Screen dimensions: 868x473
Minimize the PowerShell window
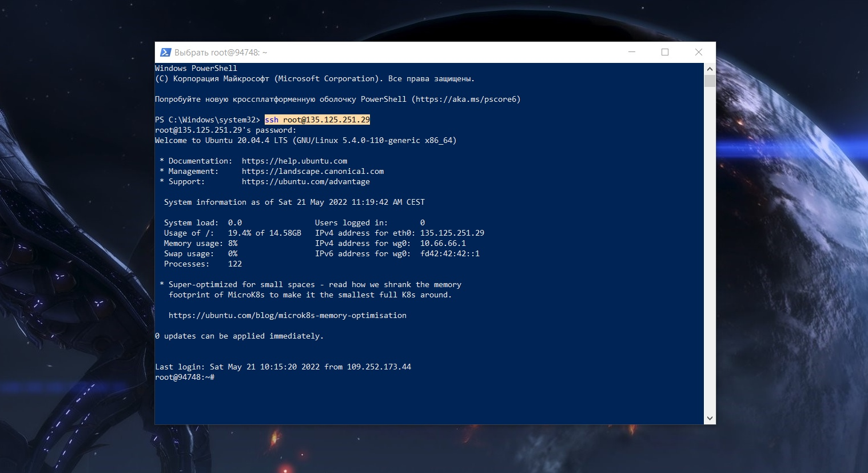(x=632, y=52)
